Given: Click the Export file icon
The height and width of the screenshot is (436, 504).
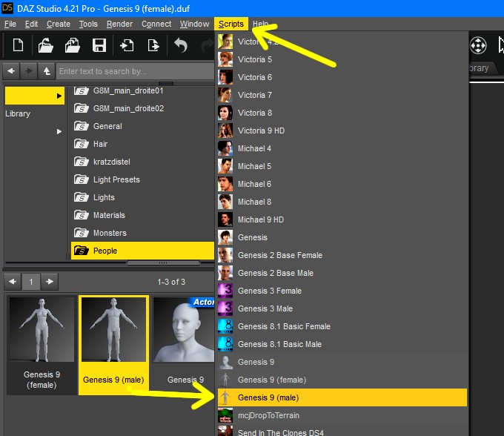Looking at the screenshot, I should click(153, 45).
